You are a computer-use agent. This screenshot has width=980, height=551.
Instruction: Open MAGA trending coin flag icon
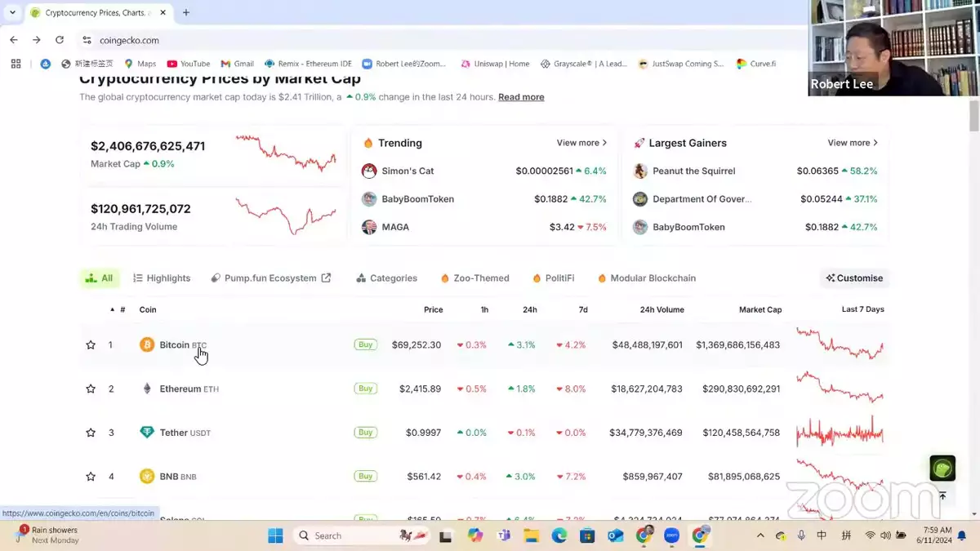[369, 227]
